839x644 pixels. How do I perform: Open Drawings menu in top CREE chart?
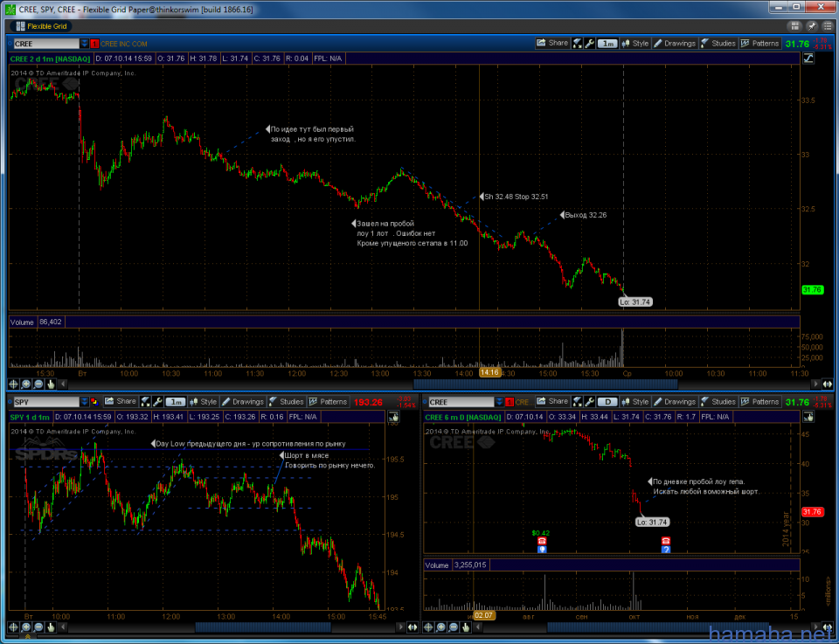[x=674, y=44]
